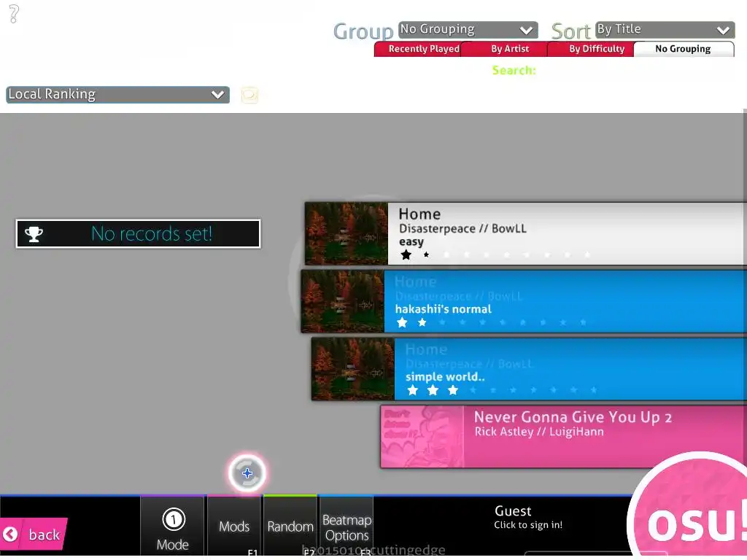Click the thumbnail of hakashii's normal beatmap

coord(343,301)
